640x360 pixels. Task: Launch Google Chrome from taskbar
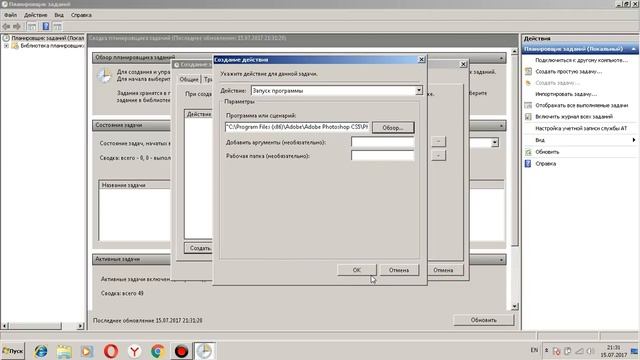click(158, 351)
